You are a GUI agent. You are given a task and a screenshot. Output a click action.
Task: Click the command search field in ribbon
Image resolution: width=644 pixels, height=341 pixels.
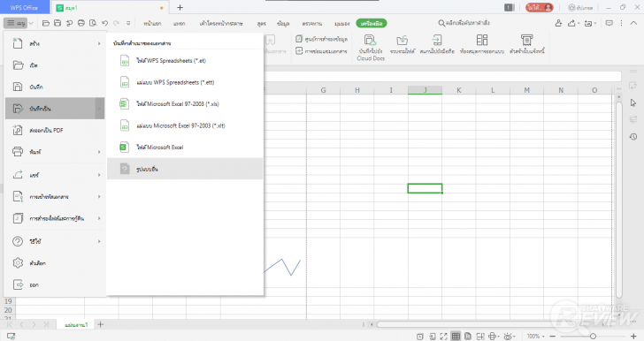[x=464, y=23]
